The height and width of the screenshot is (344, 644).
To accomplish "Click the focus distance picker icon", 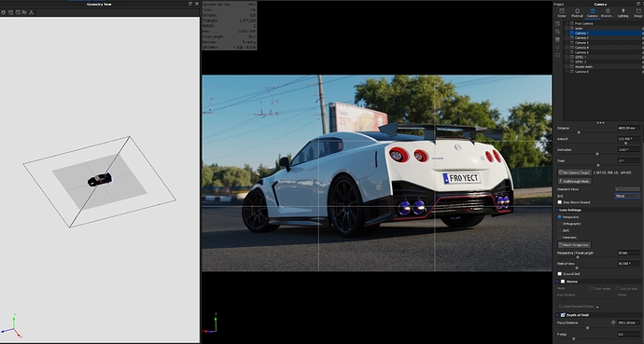I will pos(613,323).
